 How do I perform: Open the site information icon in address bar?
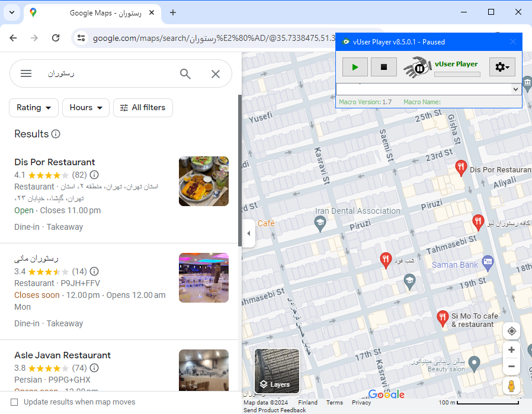point(81,38)
